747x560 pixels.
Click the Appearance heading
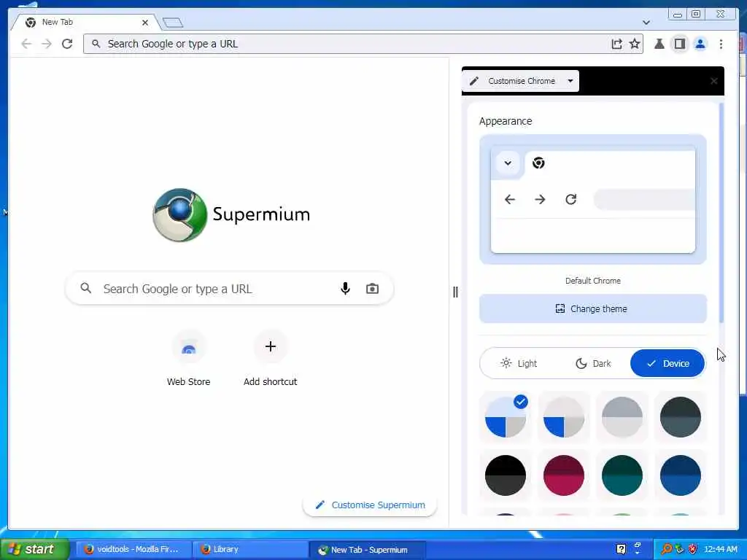(506, 121)
